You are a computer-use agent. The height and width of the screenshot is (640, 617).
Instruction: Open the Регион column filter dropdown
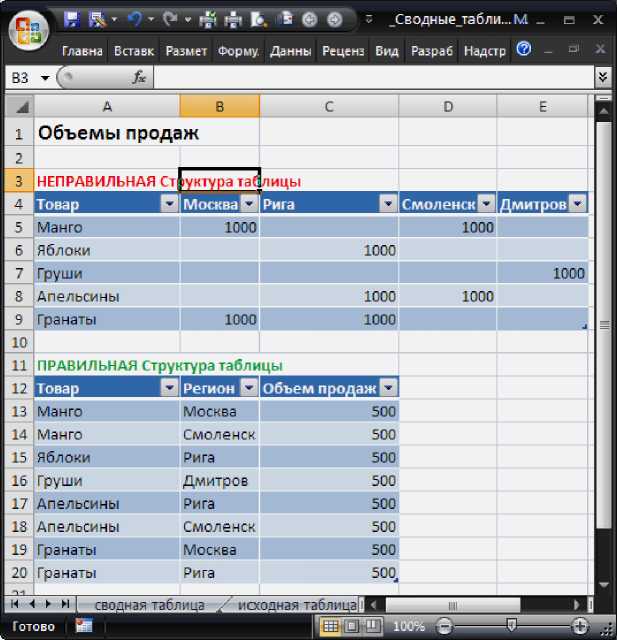click(248, 388)
